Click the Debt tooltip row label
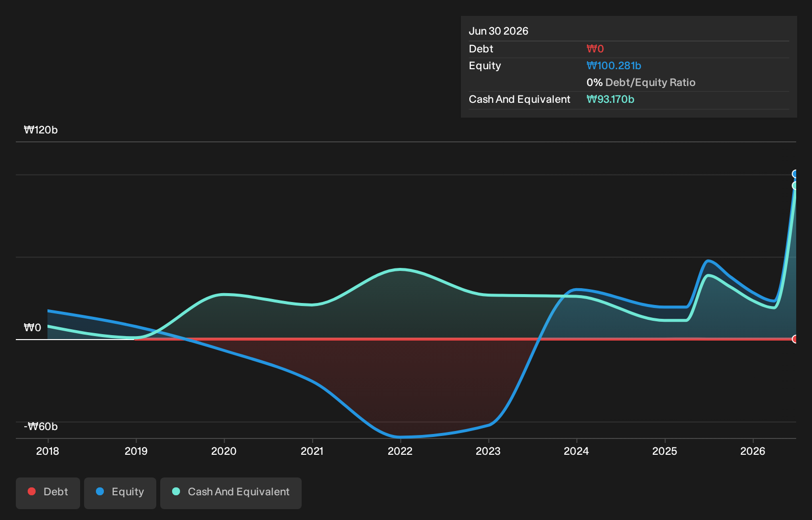Image resolution: width=812 pixels, height=520 pixels. (481, 49)
